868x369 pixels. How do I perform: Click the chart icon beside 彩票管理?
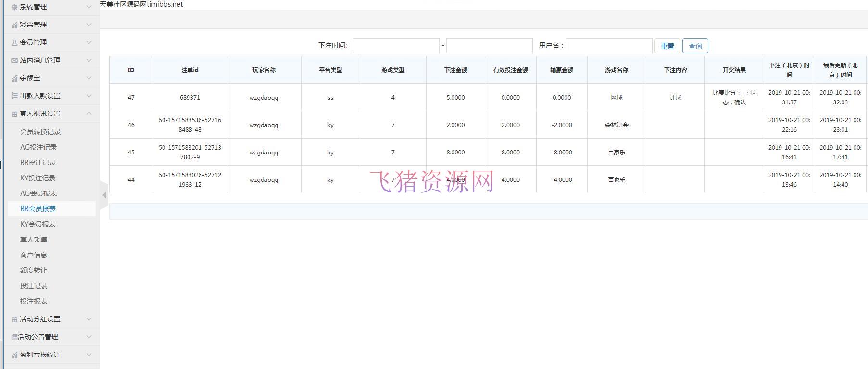tap(14, 25)
